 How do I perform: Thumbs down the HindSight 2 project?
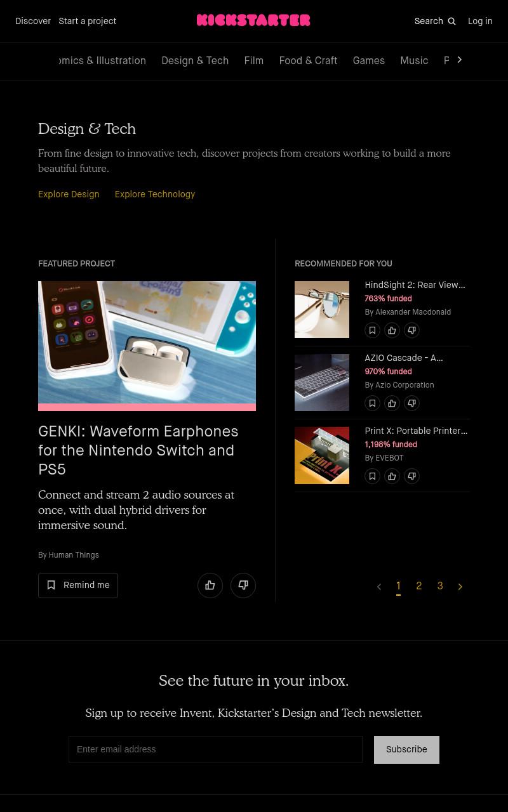coord(412,331)
